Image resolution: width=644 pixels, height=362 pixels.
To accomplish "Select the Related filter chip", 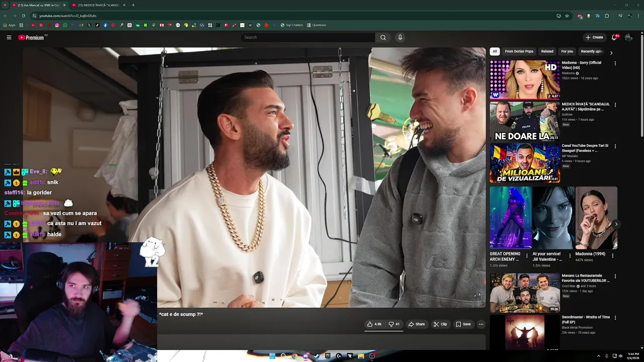I will 547,51.
